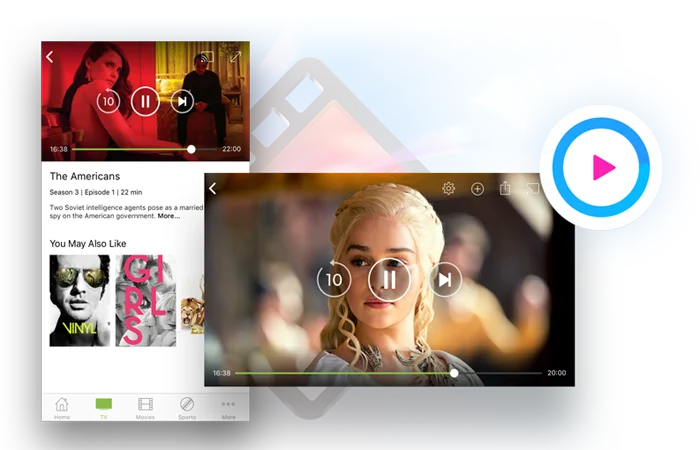The image size is (700, 450).
Task: Pause the landscape video playback
Action: click(389, 280)
